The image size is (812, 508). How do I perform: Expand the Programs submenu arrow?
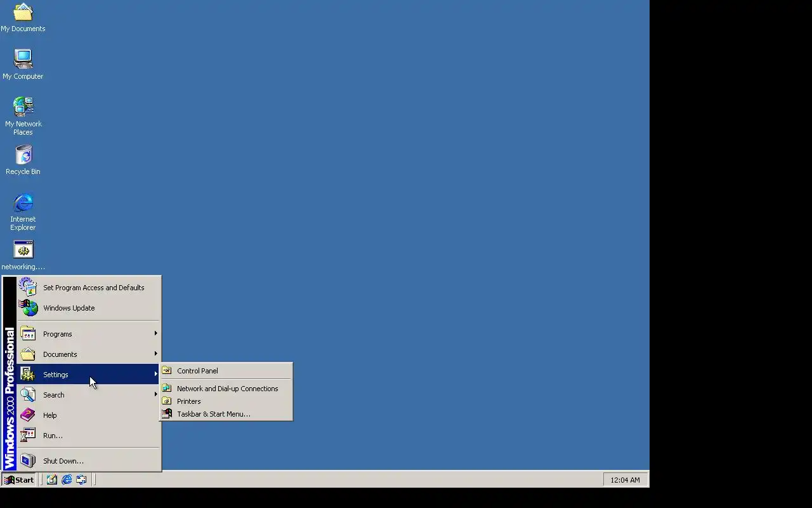(x=155, y=333)
